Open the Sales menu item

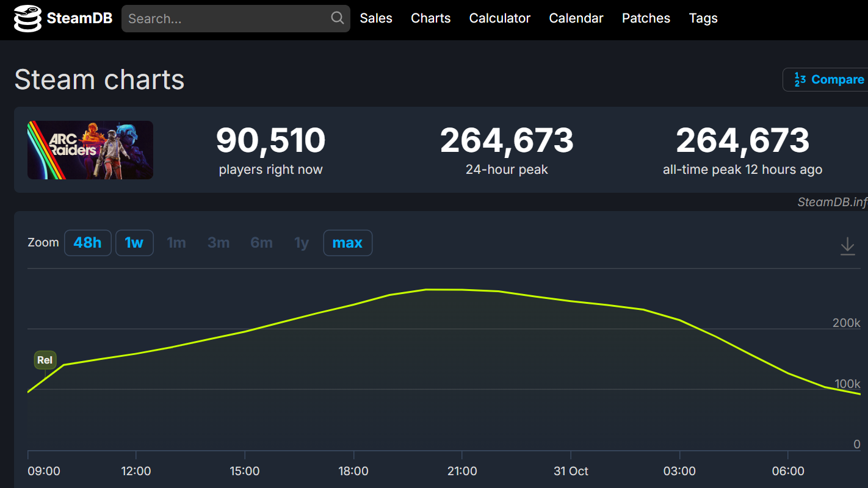point(376,18)
